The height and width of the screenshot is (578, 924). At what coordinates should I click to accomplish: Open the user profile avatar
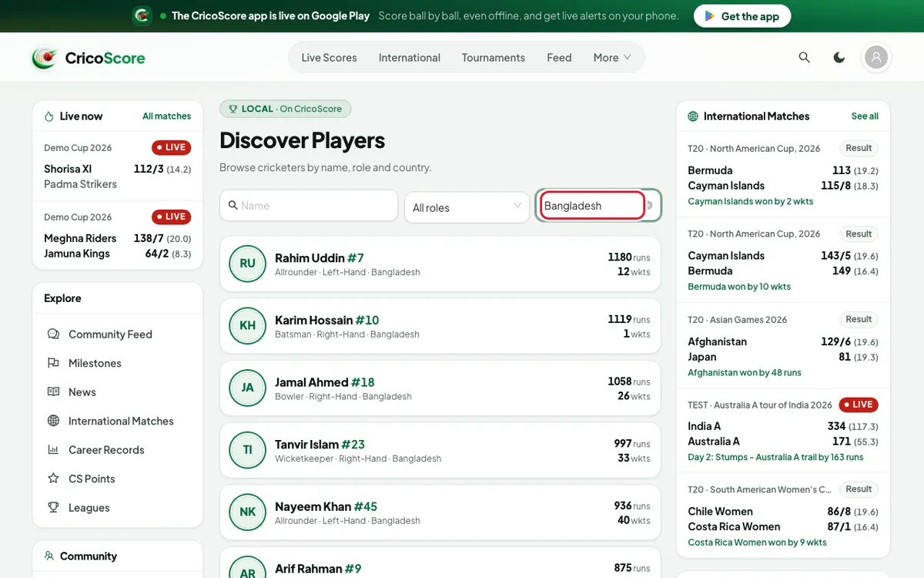(876, 57)
